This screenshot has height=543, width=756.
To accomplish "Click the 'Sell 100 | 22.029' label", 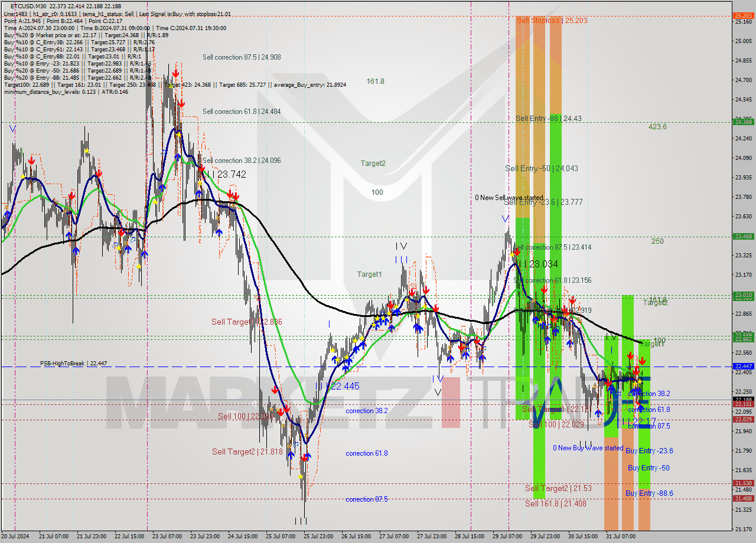I will 556,424.
